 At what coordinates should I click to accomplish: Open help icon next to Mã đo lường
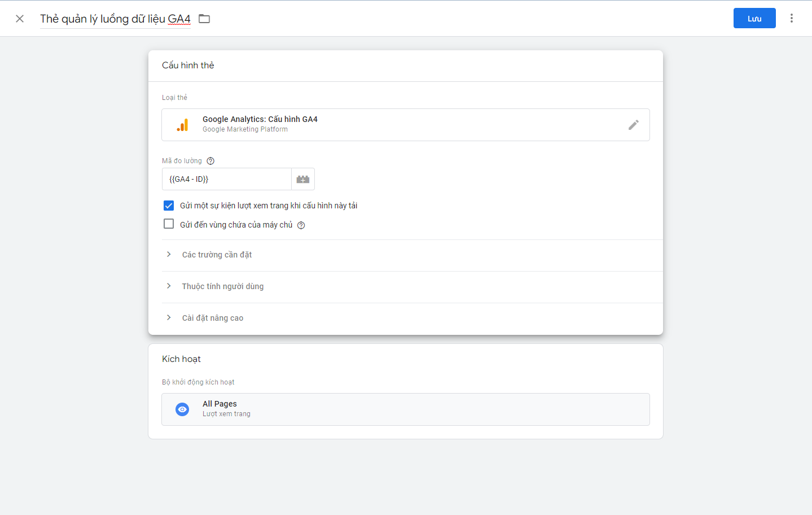pos(210,161)
